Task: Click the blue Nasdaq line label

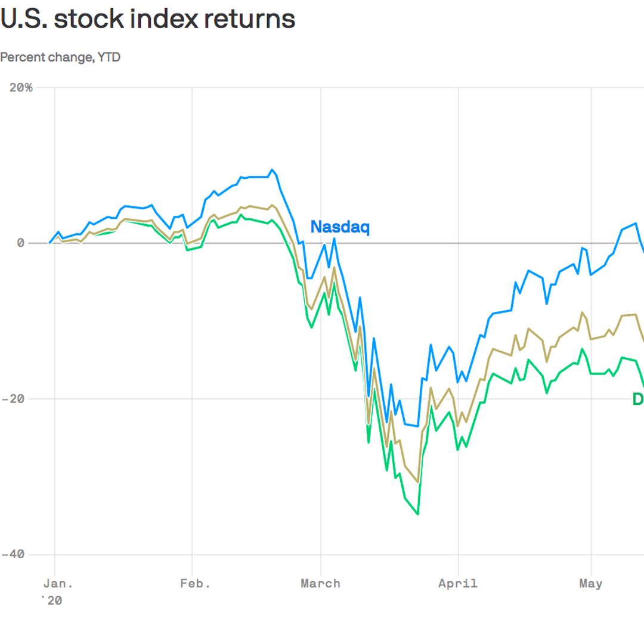Action: point(340,227)
